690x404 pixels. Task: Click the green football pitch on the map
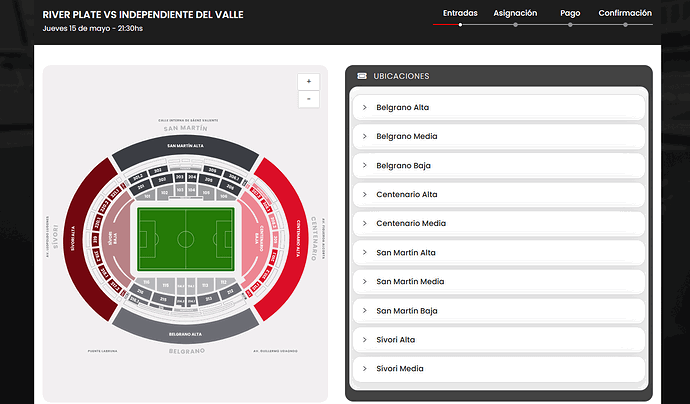(x=185, y=239)
